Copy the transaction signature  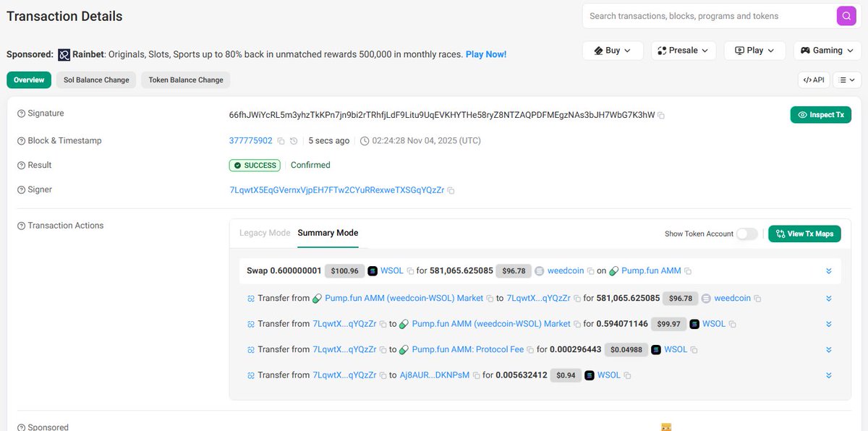click(x=660, y=115)
